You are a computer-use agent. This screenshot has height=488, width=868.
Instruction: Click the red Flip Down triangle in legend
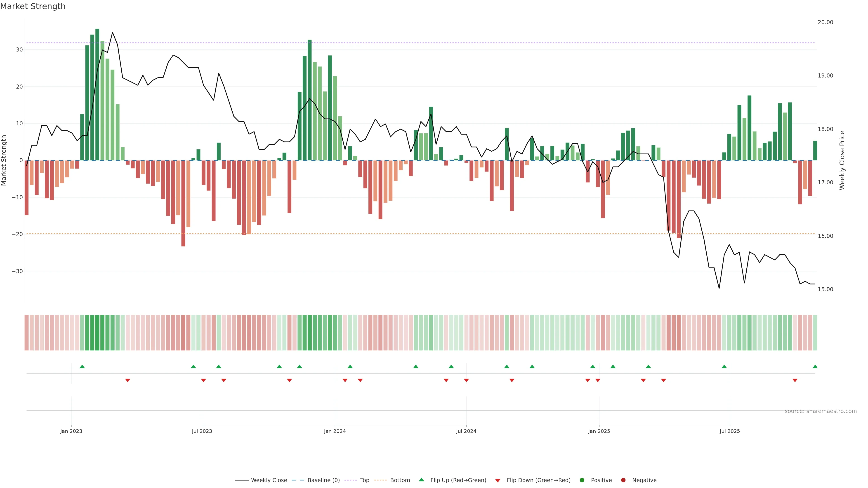[498, 481]
